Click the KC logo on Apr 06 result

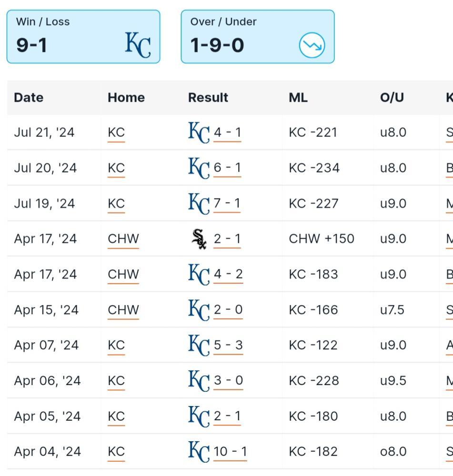pyautogui.click(x=199, y=381)
